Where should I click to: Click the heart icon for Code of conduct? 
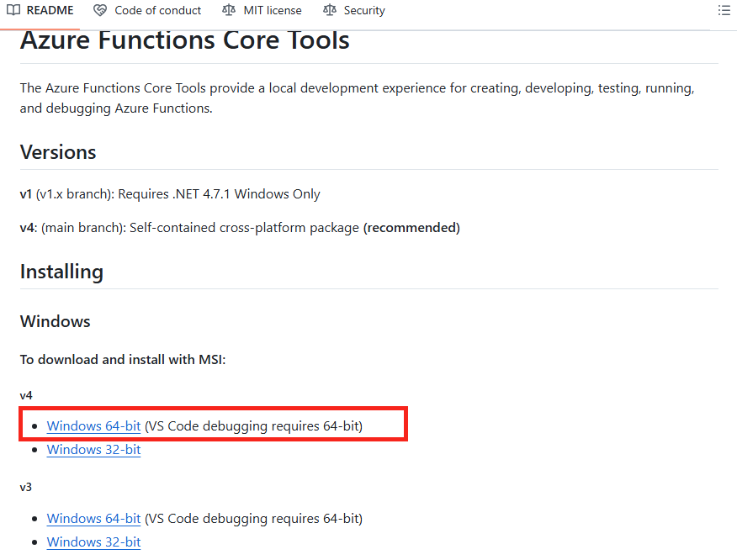(x=100, y=10)
